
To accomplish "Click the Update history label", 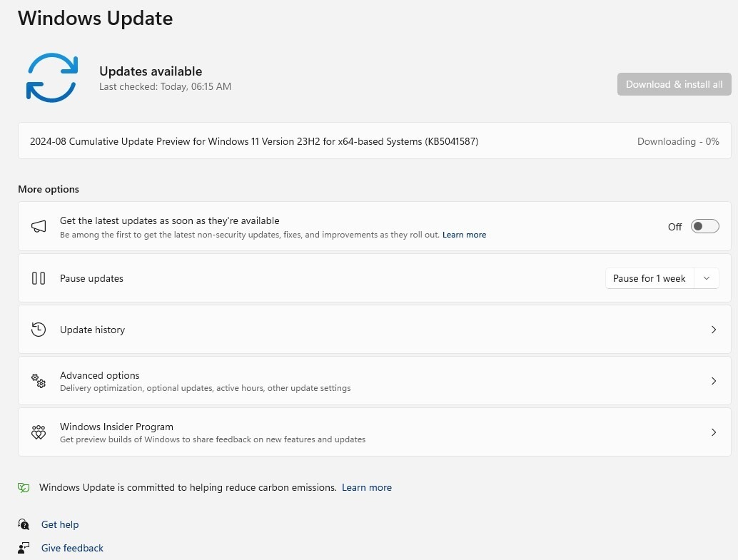I will [x=92, y=330].
